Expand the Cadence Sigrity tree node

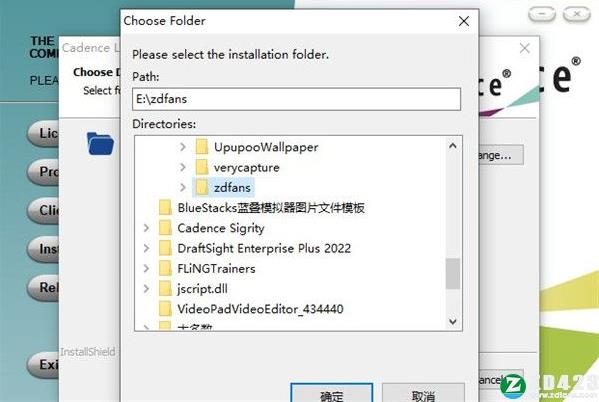[x=146, y=228]
